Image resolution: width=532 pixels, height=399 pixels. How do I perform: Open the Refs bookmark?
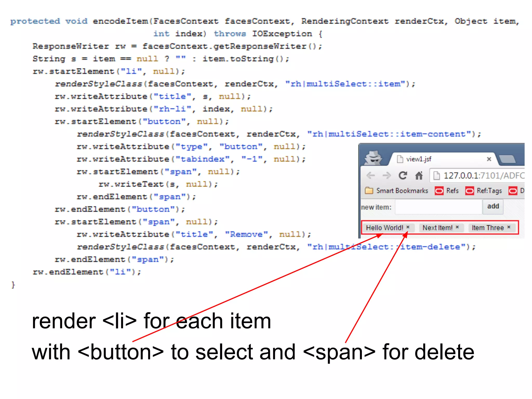[447, 191]
